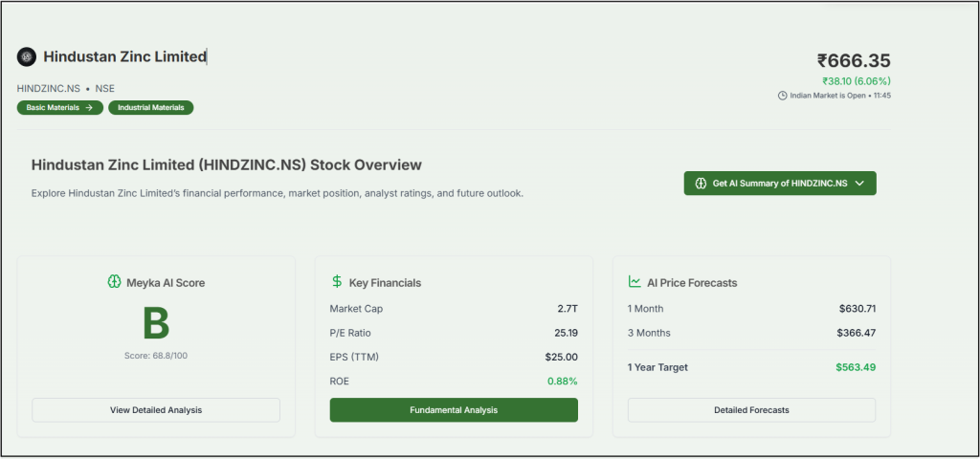Image resolution: width=980 pixels, height=459 pixels.
Task: Click the brain icon beside Meyka AI Score
Action: pos(114,282)
